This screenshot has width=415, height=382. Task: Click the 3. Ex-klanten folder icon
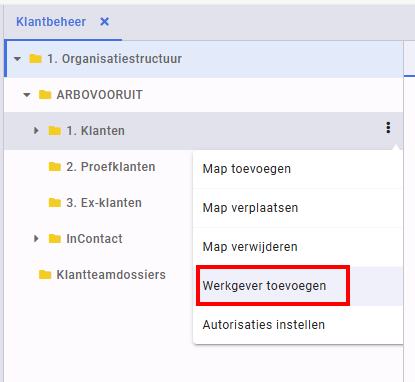(55, 202)
